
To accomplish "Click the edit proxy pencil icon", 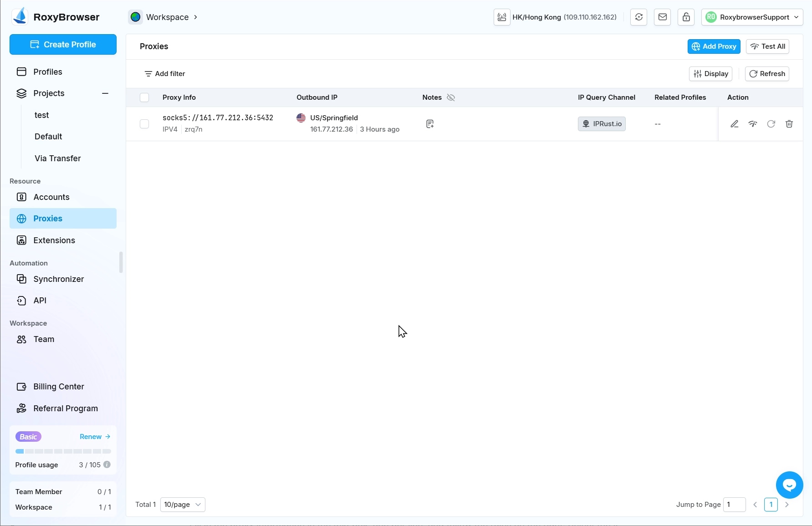I will pos(734,124).
